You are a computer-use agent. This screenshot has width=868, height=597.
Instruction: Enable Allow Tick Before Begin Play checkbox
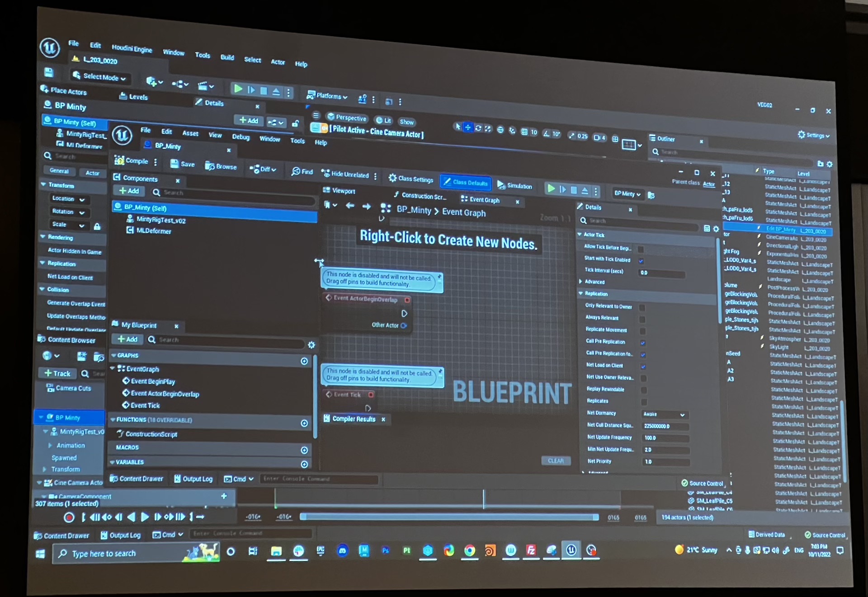[x=641, y=249]
